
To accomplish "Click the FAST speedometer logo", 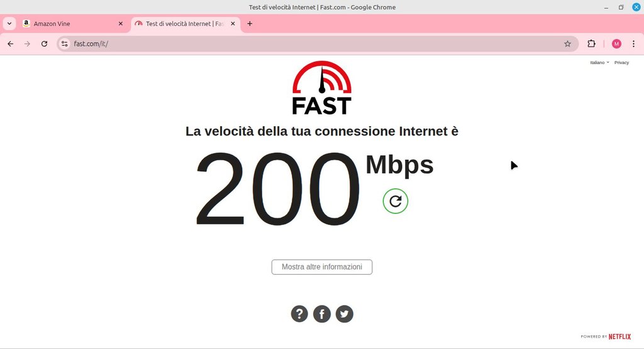I will tap(322, 88).
